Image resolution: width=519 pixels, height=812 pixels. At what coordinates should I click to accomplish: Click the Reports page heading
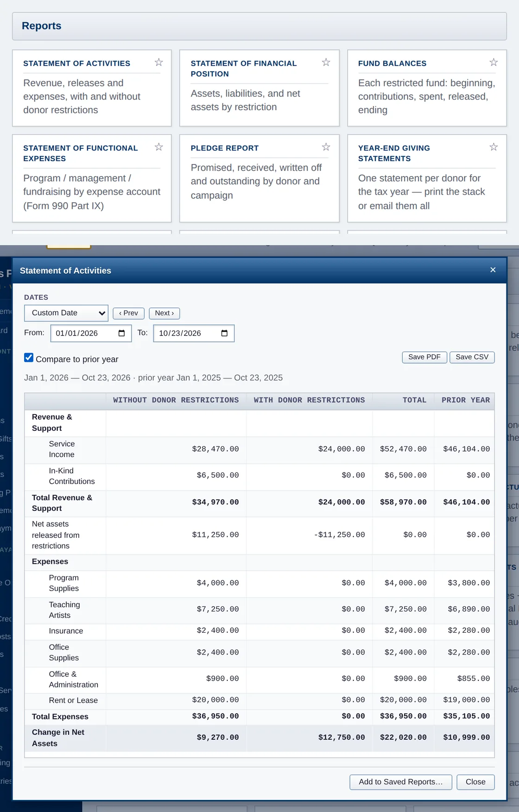(42, 26)
